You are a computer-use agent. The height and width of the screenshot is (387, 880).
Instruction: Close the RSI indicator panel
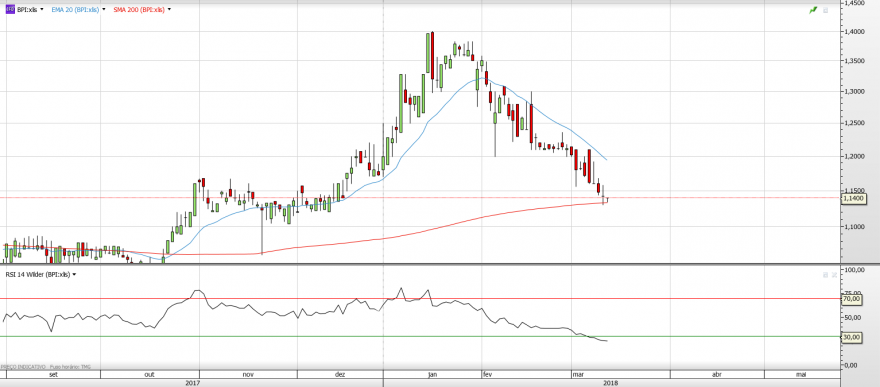834,275
